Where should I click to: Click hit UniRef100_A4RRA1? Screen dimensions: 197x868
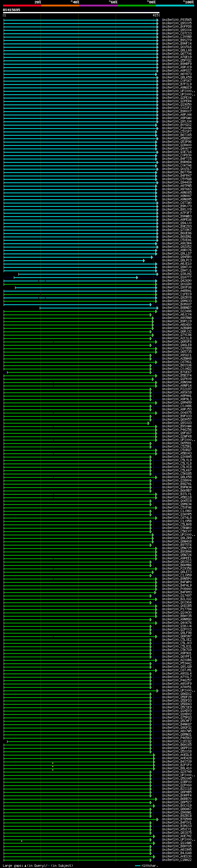tap(177, 291)
